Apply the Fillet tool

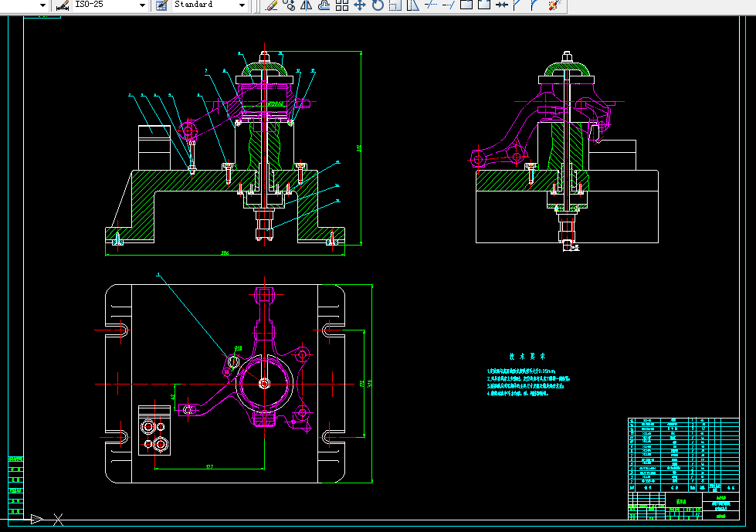coord(534,5)
